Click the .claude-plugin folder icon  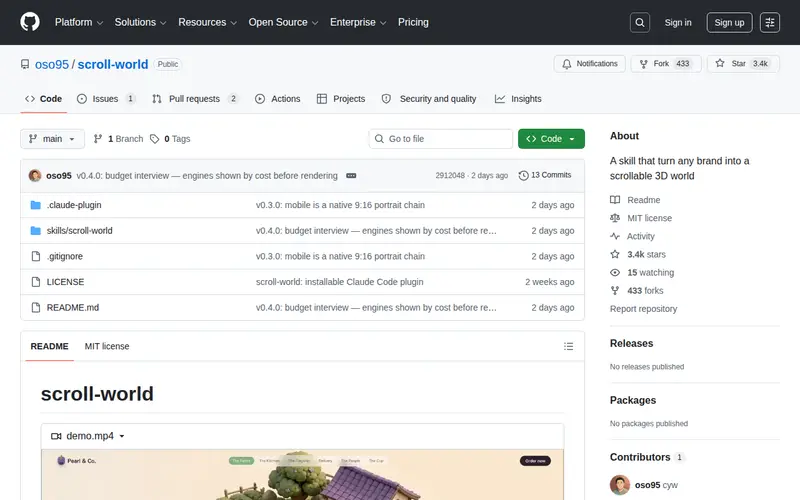pos(36,205)
